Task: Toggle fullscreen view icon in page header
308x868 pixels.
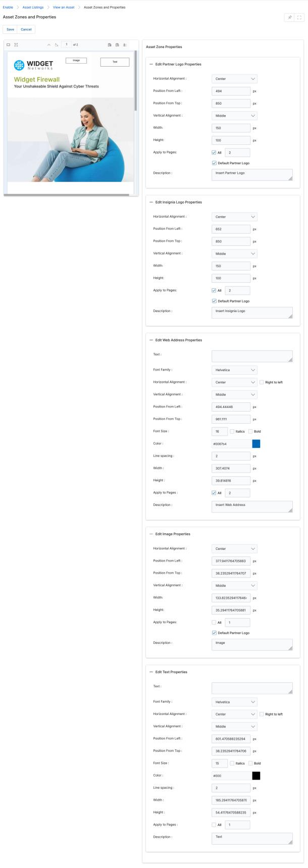Action: (x=299, y=17)
